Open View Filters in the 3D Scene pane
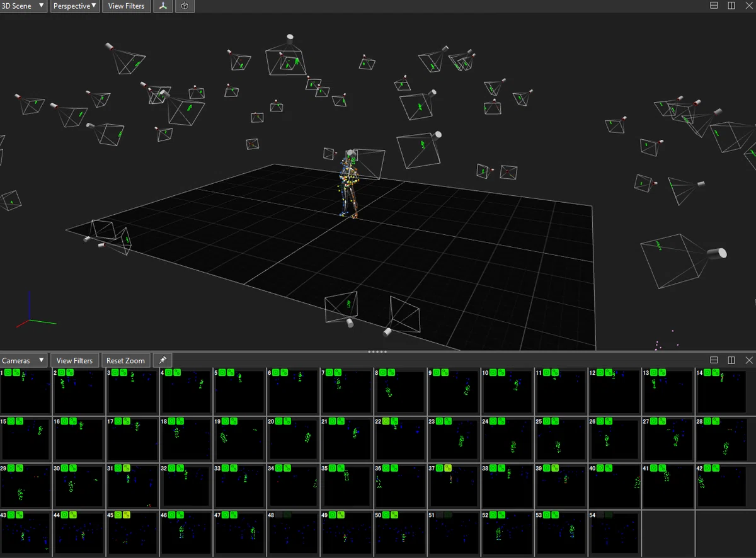 coord(126,6)
